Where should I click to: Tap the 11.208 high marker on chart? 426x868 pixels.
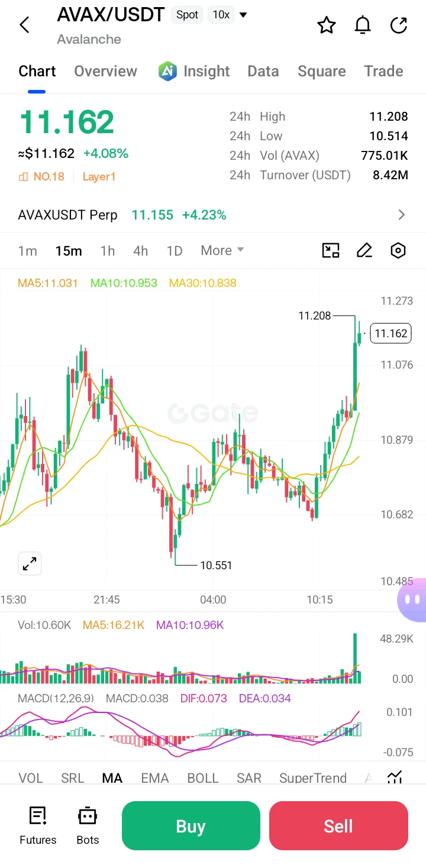[315, 316]
